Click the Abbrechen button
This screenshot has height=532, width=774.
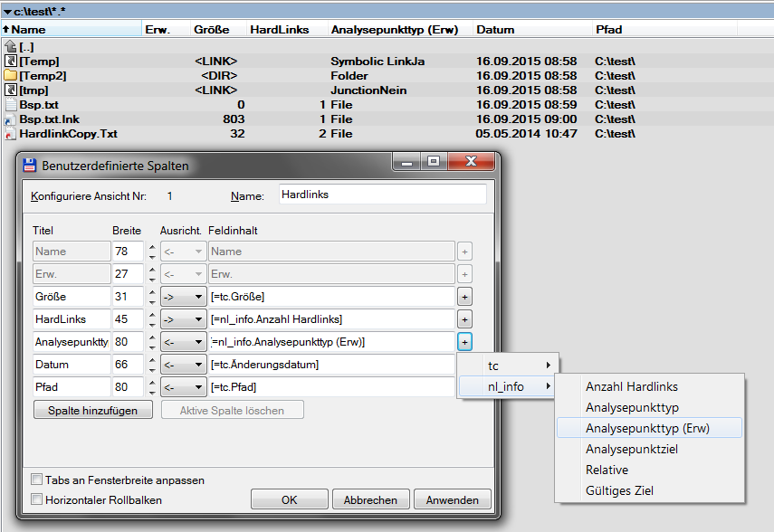pos(370,499)
